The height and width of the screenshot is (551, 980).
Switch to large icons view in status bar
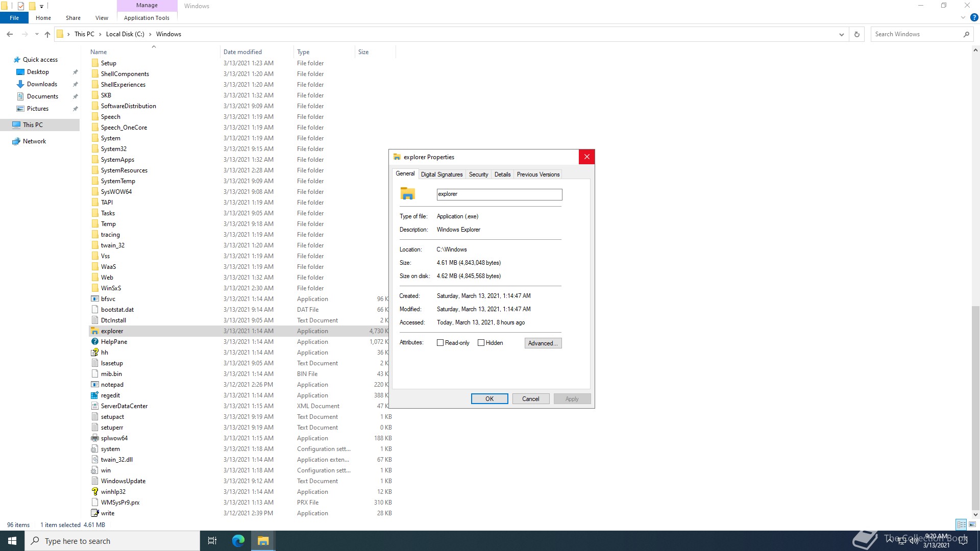[973, 524]
